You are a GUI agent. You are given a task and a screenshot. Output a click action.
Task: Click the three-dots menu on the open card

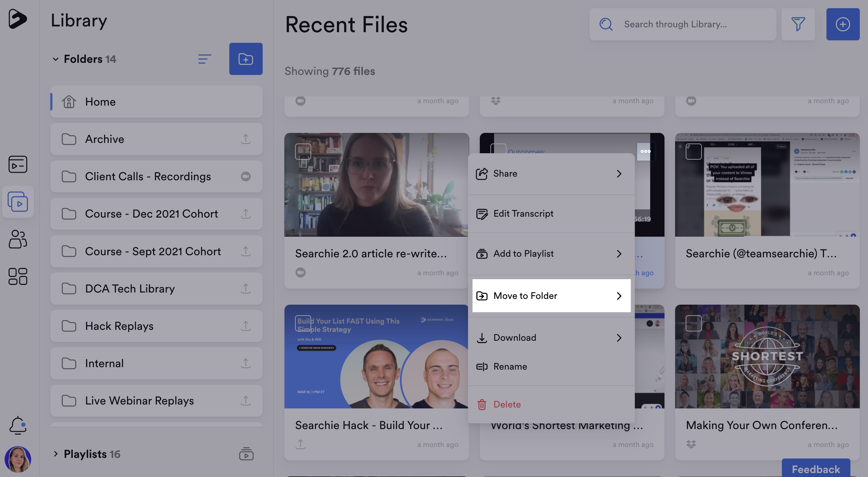click(x=645, y=151)
